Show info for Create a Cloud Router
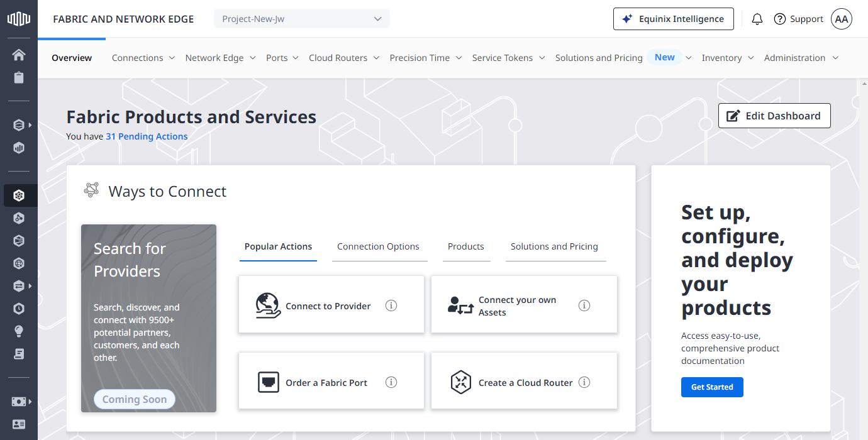868x440 pixels. coord(584,382)
